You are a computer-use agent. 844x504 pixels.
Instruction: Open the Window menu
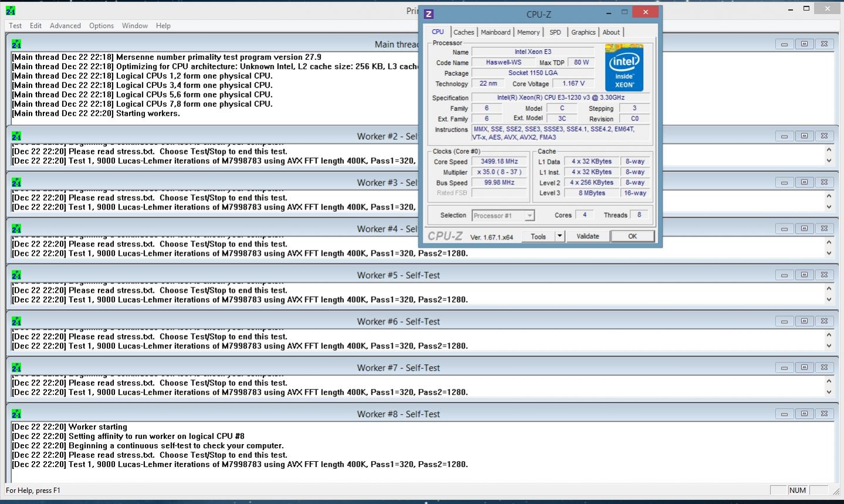tap(135, 26)
